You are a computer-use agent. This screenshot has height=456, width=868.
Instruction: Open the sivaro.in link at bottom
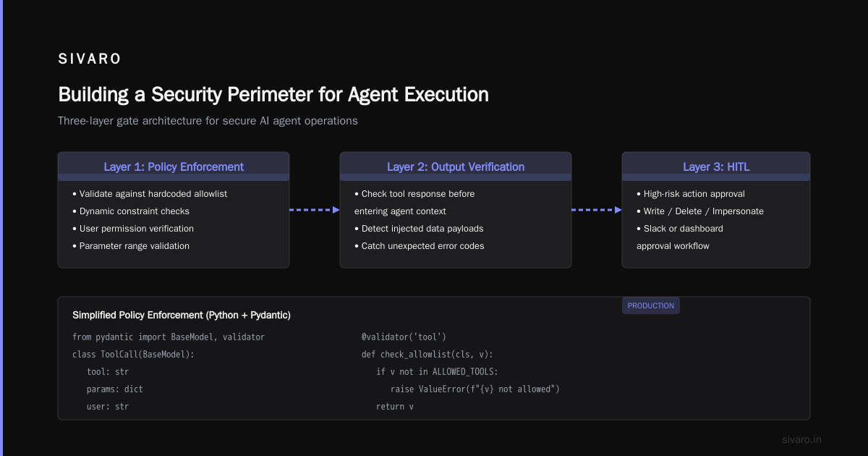(x=802, y=439)
